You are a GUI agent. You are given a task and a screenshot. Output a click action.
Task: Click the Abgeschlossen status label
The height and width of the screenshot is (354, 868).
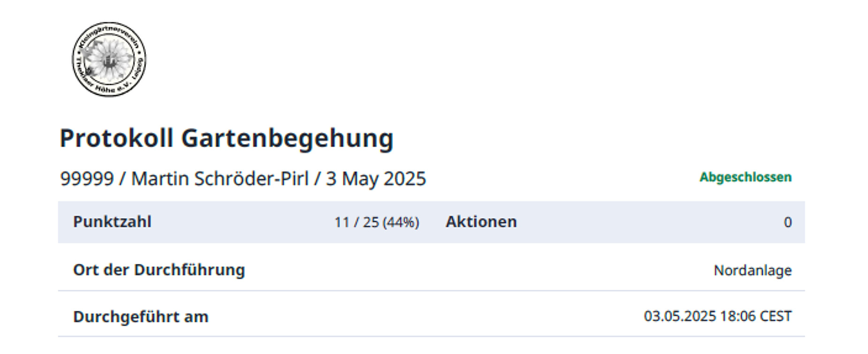click(x=746, y=177)
